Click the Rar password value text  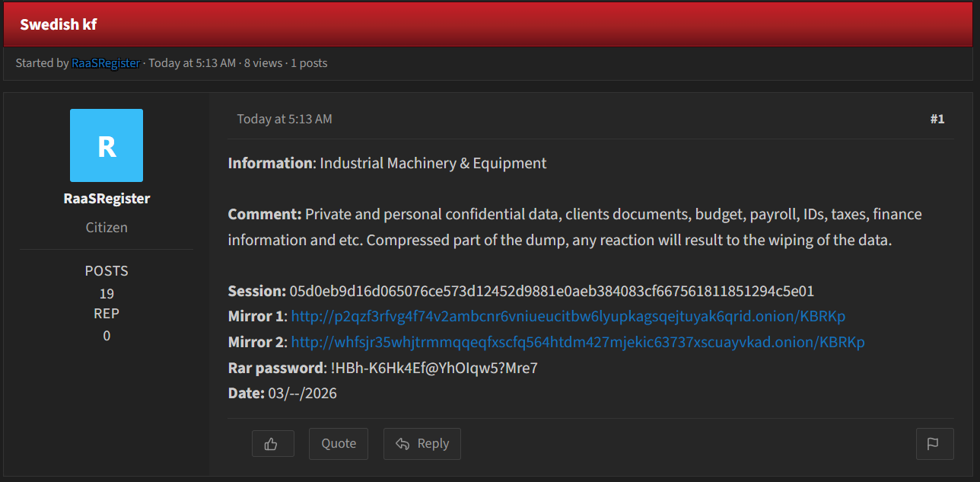point(434,369)
